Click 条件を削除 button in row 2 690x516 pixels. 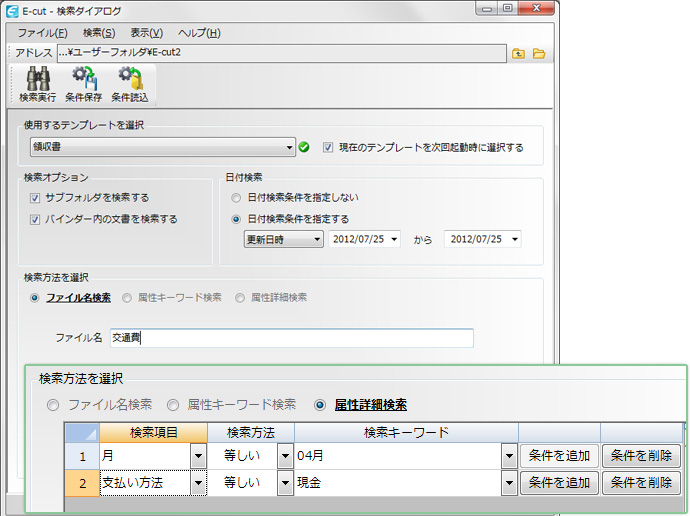tap(641, 483)
